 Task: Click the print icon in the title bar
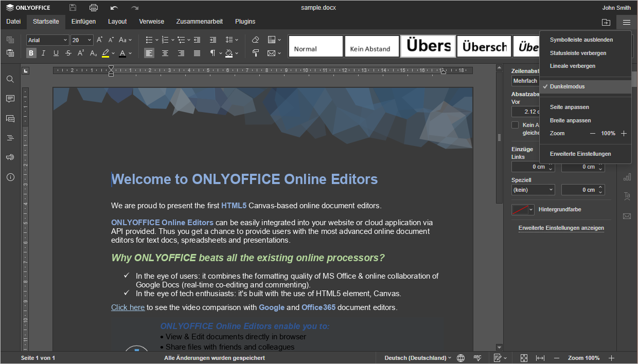click(x=94, y=8)
